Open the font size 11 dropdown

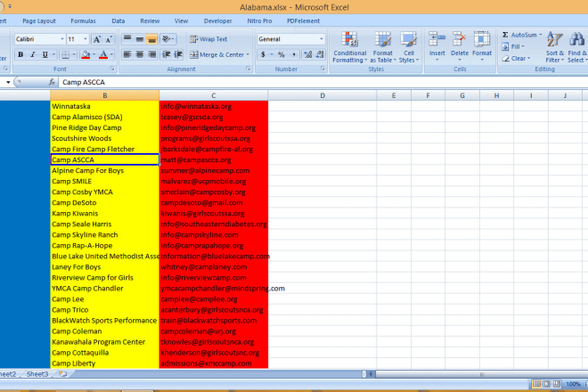(86, 39)
